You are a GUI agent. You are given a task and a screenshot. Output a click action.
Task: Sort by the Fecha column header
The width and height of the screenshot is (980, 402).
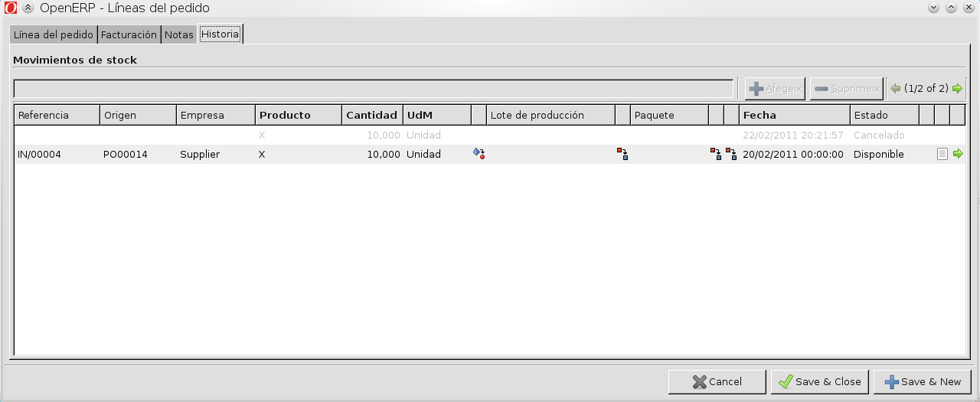[795, 115]
